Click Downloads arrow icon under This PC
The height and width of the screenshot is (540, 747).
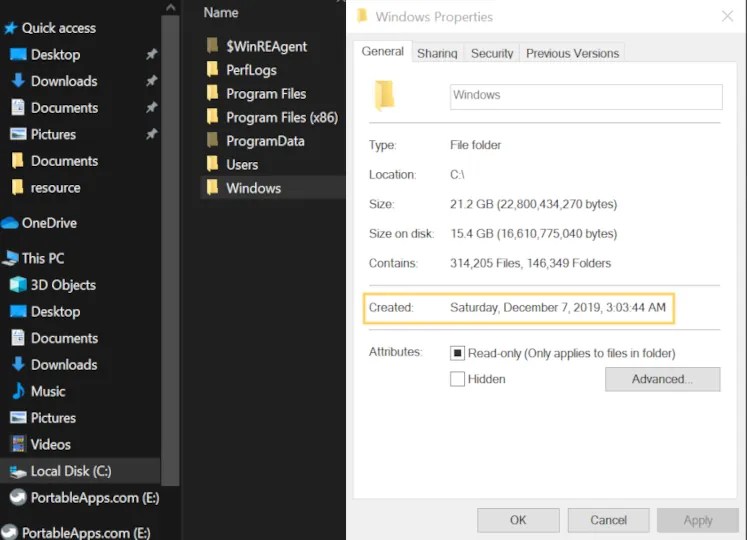18,364
